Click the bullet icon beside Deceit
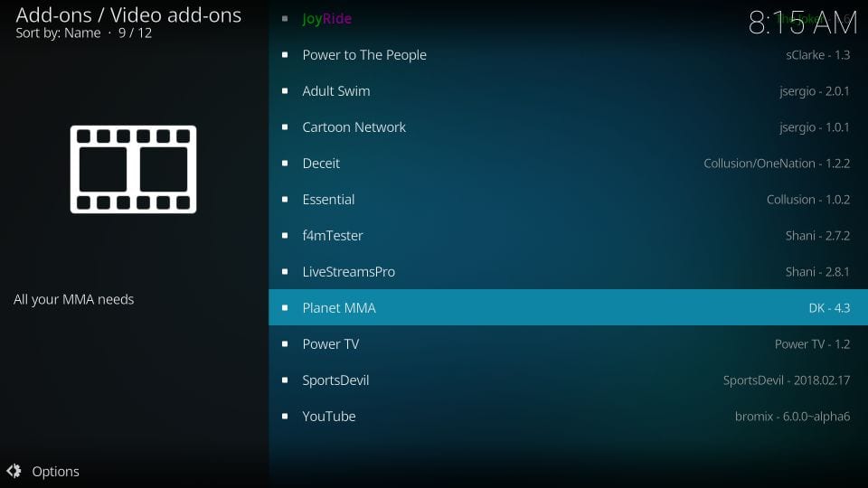The image size is (868, 488). (285, 164)
